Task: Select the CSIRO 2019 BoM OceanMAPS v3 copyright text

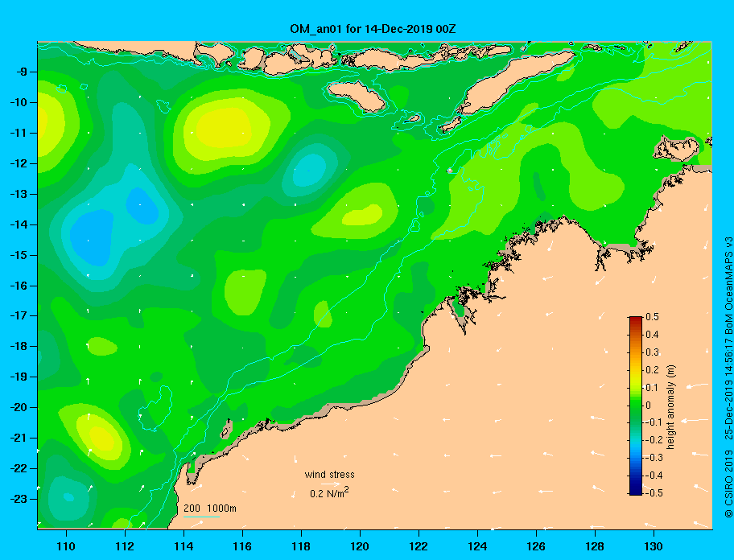Action: pos(728,377)
